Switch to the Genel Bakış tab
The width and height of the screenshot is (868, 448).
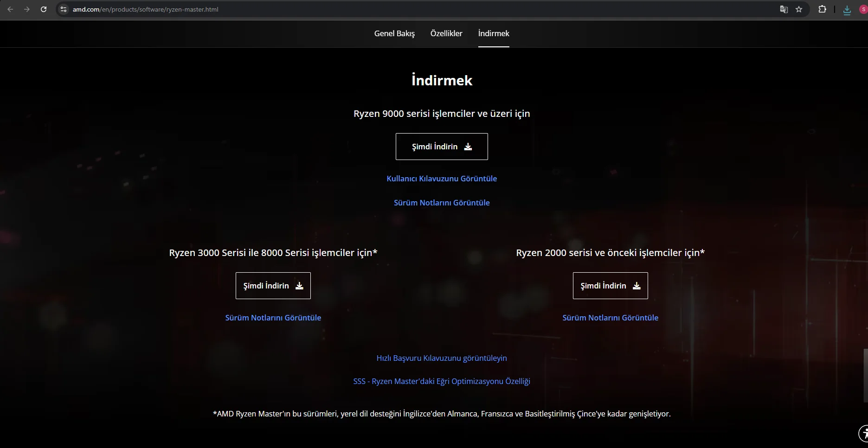point(394,33)
